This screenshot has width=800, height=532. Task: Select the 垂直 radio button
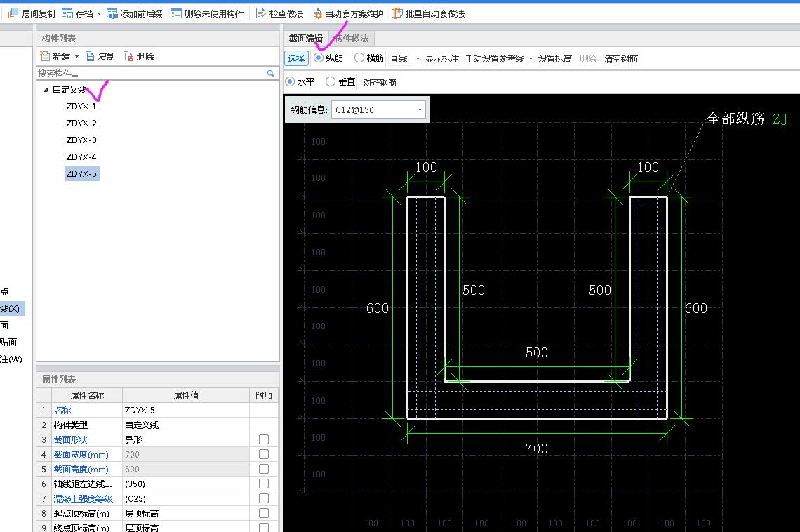330,81
